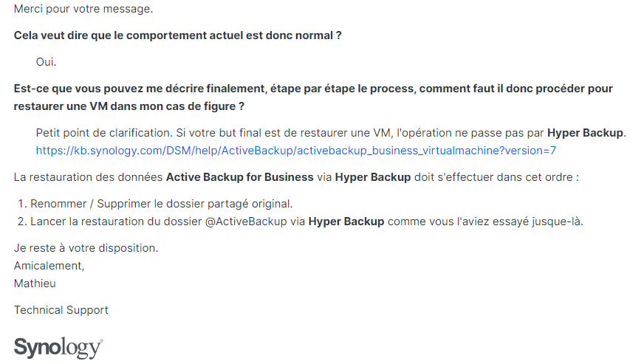Click 'Je reste à votre disposition.' sentence
Viewport: 644px width, 364px height.
tap(86, 249)
